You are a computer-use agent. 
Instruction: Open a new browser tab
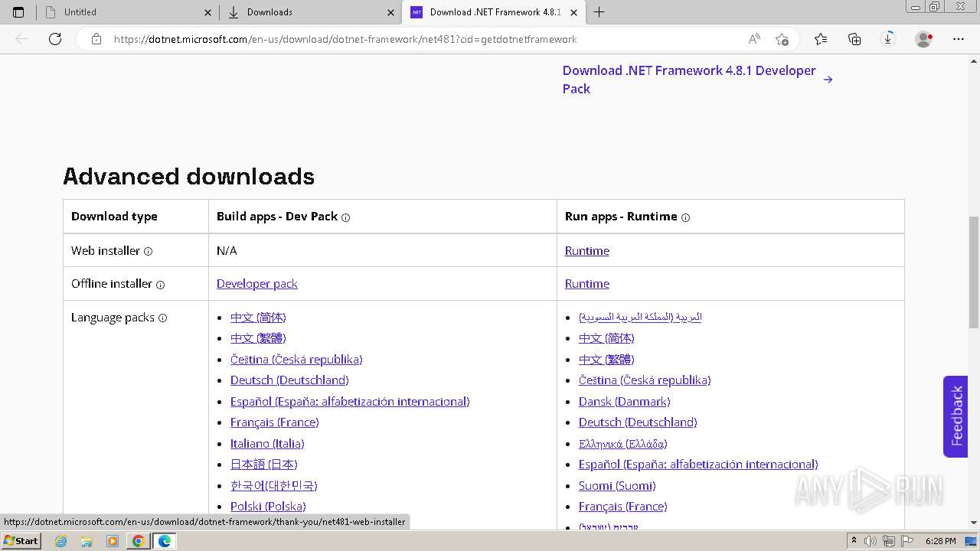point(599,12)
